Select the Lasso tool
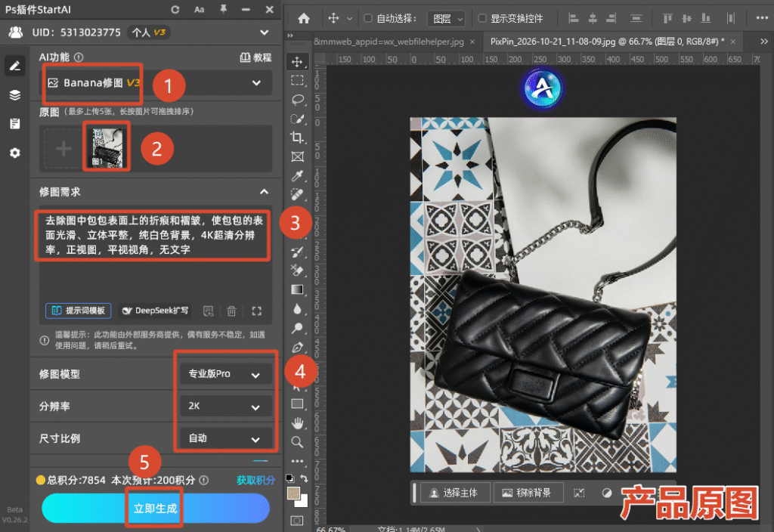The width and height of the screenshot is (774, 532). pyautogui.click(x=297, y=99)
